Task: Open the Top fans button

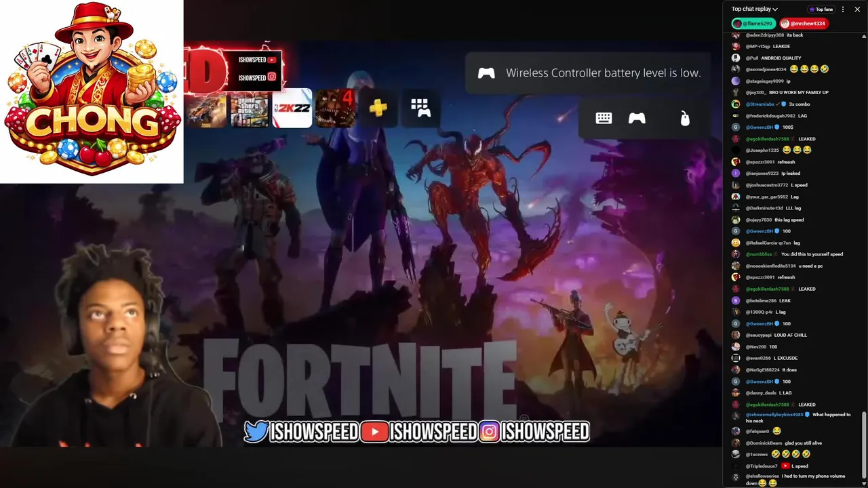Action: click(x=821, y=9)
